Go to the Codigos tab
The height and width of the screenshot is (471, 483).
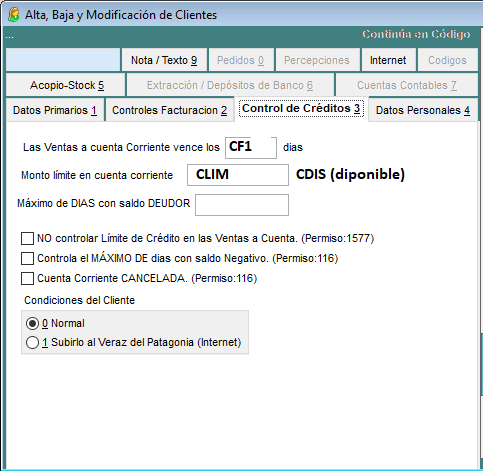pos(448,60)
